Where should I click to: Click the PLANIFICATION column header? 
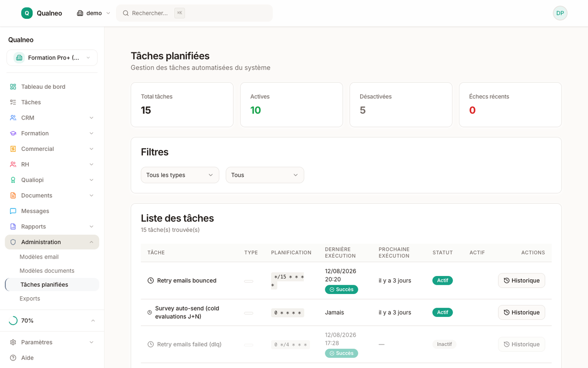pyautogui.click(x=291, y=253)
